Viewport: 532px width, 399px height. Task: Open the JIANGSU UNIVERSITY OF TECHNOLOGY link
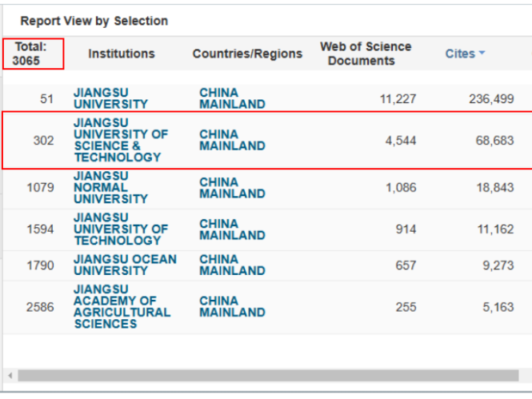pyautogui.click(x=121, y=229)
